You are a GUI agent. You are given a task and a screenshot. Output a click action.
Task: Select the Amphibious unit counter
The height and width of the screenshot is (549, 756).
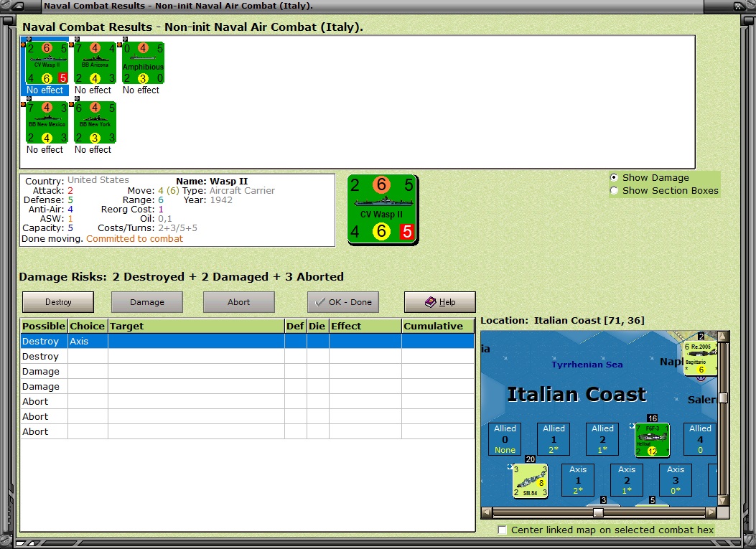[143, 62]
